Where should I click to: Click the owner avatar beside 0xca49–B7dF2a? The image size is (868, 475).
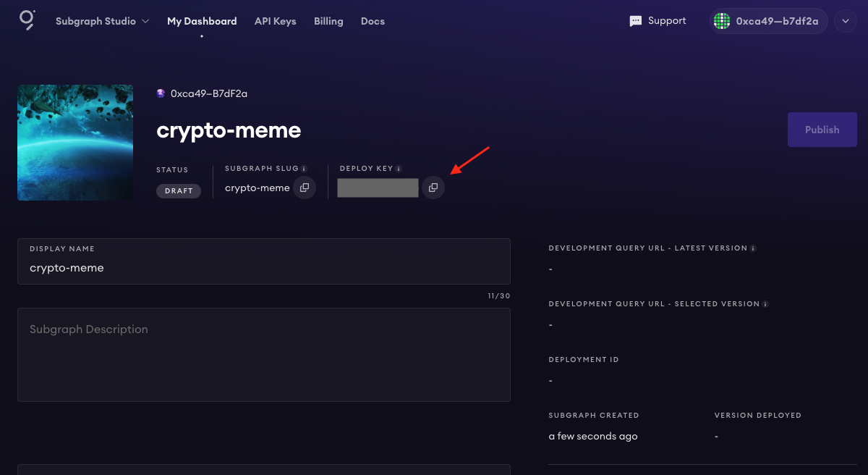click(161, 93)
